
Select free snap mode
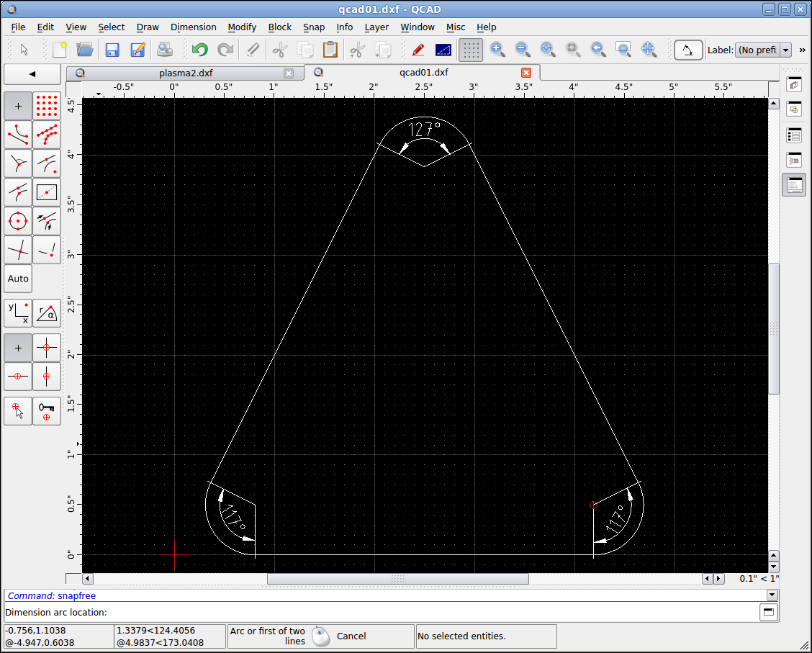click(x=18, y=106)
